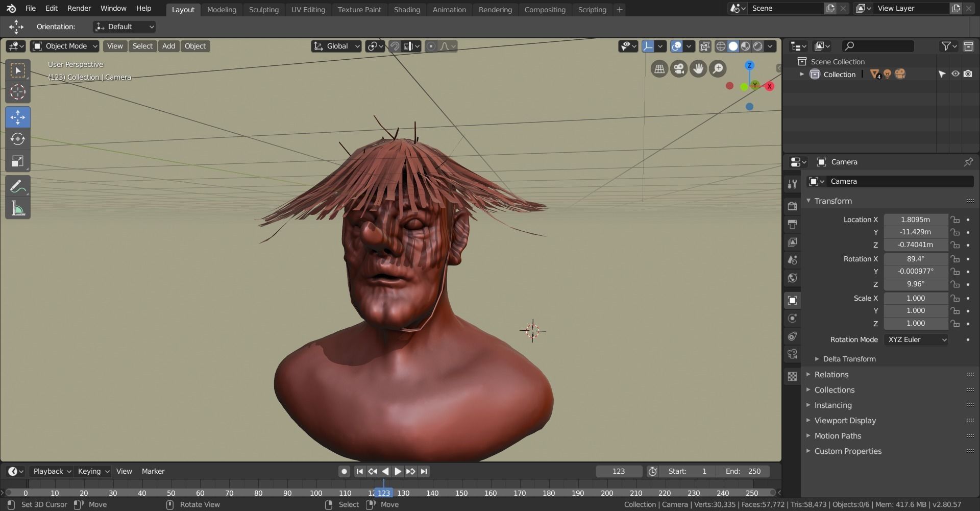
Task: Activate the 3D Cursor tool
Action: [18, 92]
